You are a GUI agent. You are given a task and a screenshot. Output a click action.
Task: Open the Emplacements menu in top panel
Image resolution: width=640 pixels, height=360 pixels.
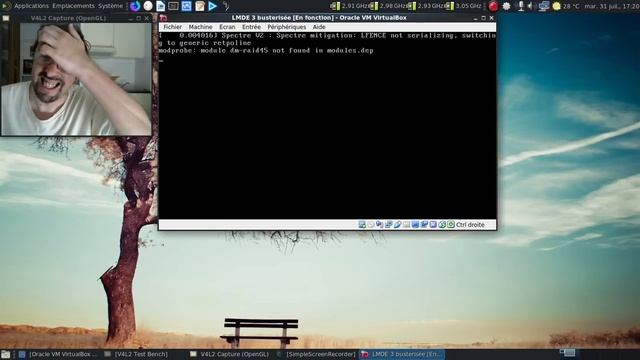click(x=73, y=6)
